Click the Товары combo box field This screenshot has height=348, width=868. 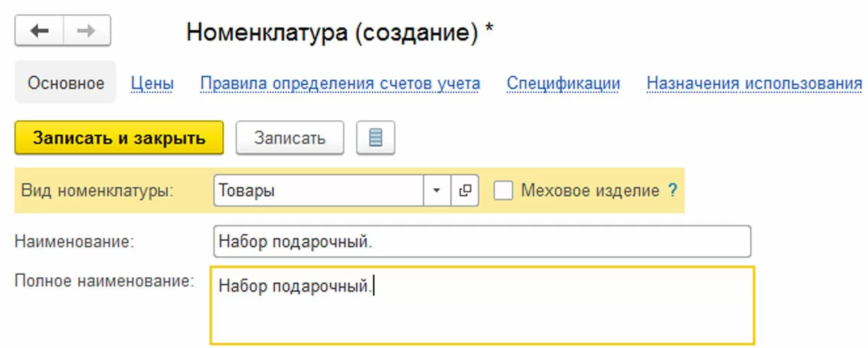pyautogui.click(x=318, y=191)
